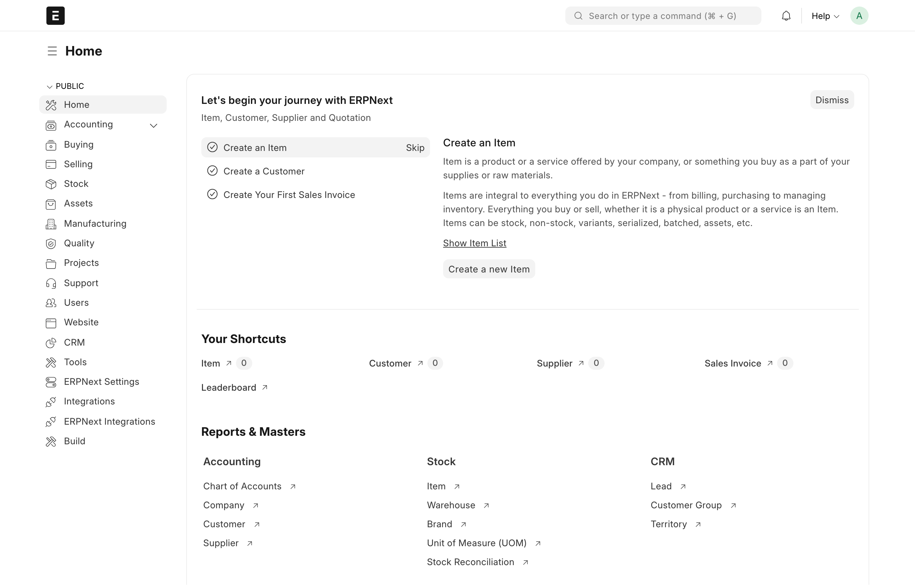This screenshot has width=915, height=588.
Task: Click the ERPNext Integrations plug icon
Action: coord(51,422)
